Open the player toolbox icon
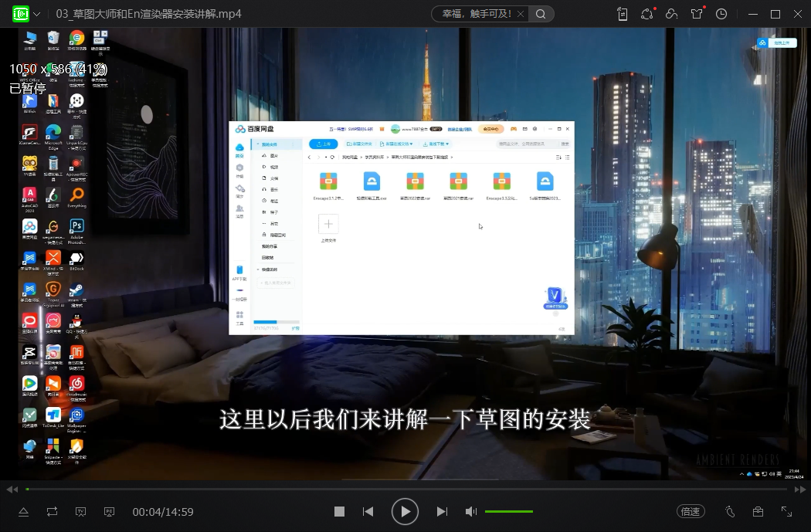Image resolution: width=811 pixels, height=532 pixels. [x=758, y=511]
